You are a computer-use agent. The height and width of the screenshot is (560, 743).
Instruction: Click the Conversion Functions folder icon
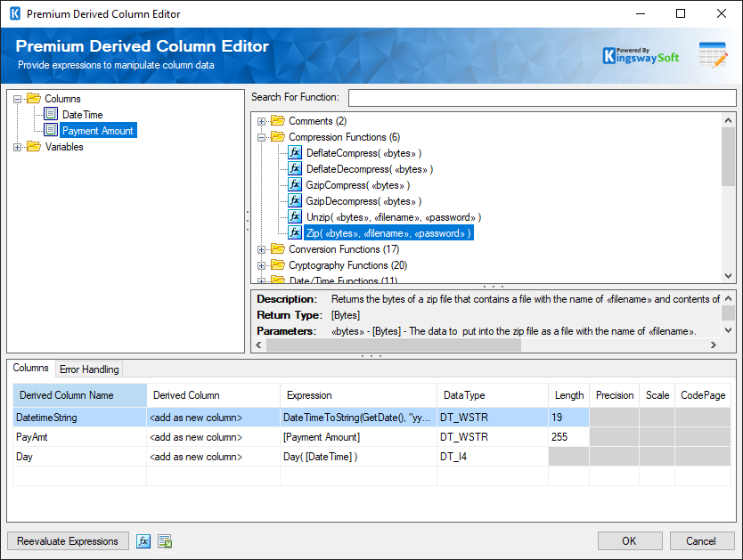tap(278, 249)
